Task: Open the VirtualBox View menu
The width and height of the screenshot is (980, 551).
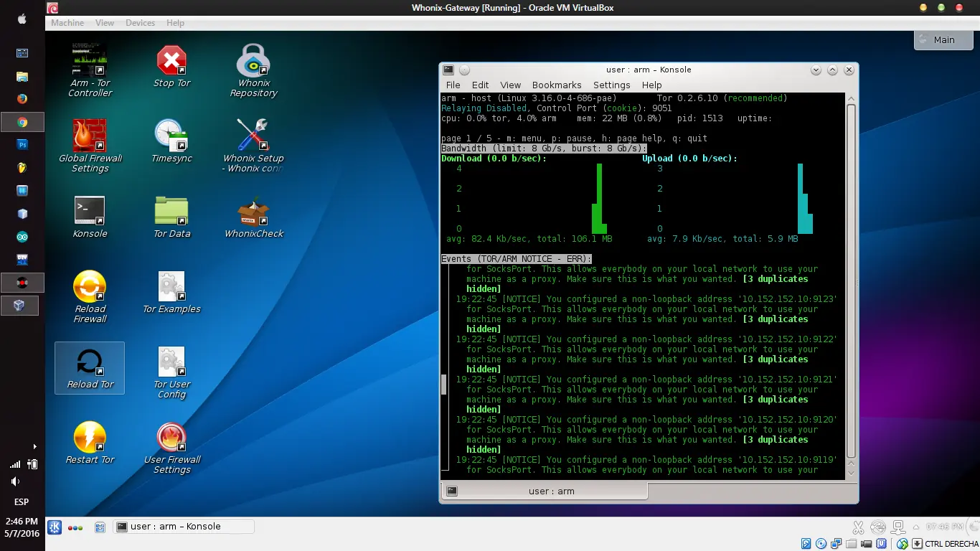Action: point(105,23)
